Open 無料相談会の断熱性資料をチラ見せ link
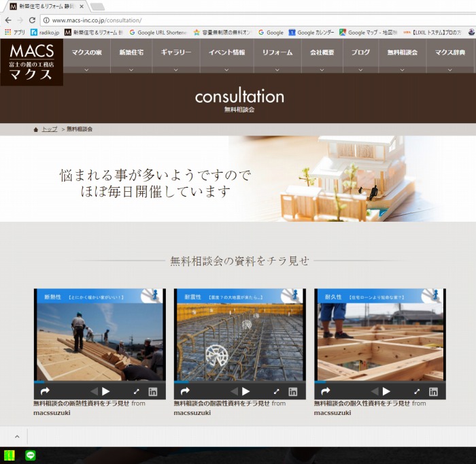This screenshot has height=464, width=476. pyautogui.click(x=82, y=403)
